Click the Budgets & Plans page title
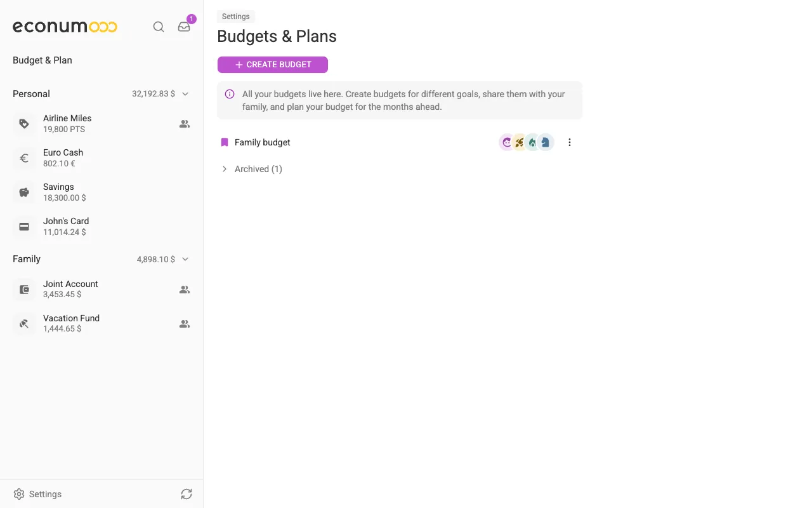This screenshot has width=812, height=508. tap(277, 36)
